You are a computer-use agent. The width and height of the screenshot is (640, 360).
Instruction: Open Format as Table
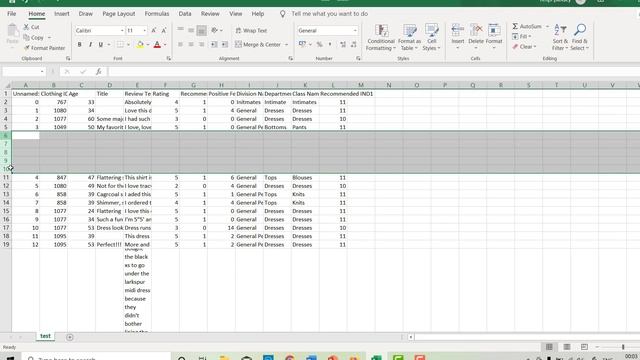coord(409,38)
